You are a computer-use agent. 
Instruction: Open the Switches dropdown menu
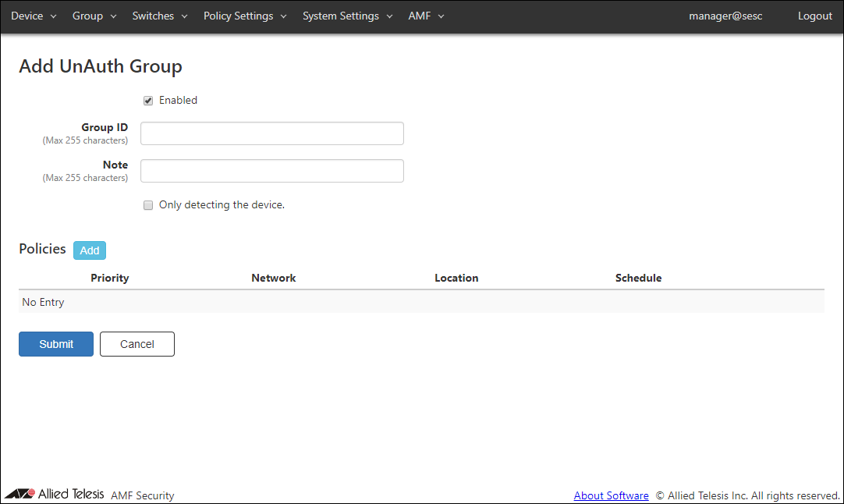(159, 16)
